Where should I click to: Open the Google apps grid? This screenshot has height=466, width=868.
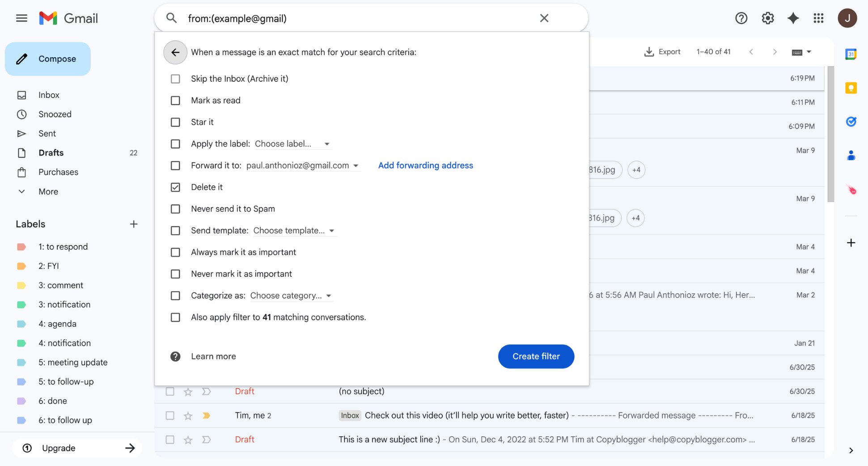[818, 18]
